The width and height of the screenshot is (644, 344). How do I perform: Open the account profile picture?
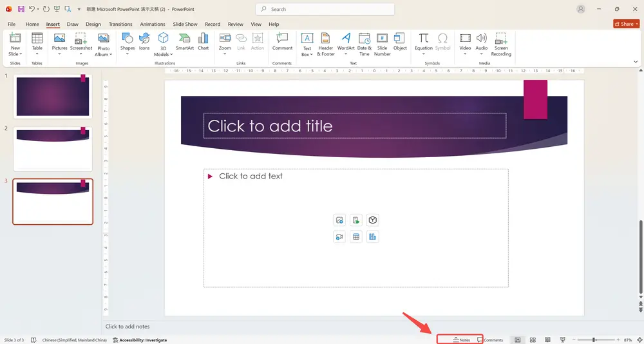pyautogui.click(x=581, y=9)
